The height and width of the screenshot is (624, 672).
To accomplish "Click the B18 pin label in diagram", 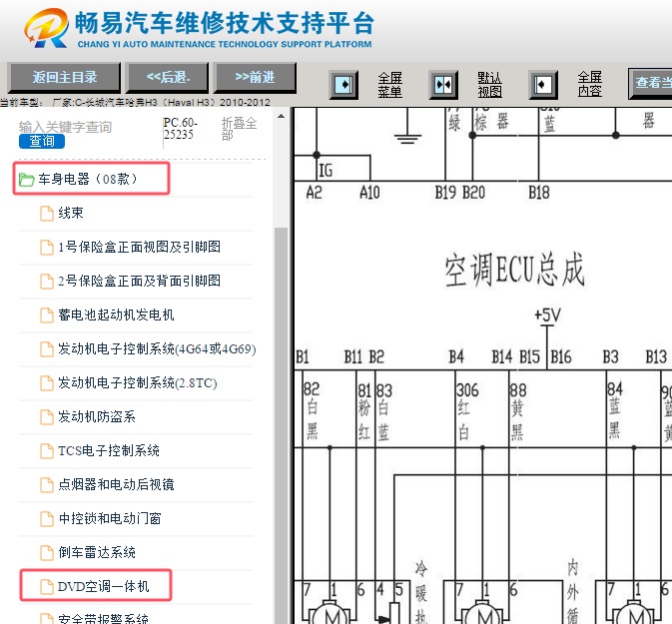I will [539, 193].
